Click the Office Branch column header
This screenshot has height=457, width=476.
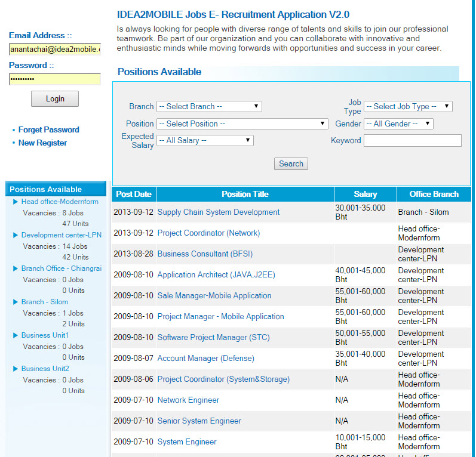(434, 194)
